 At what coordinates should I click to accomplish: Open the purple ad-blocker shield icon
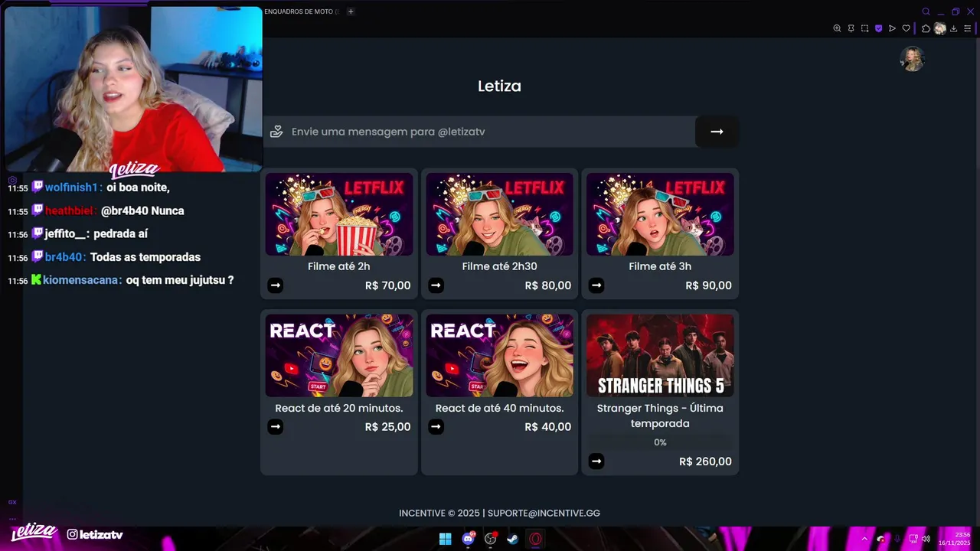pos(878,28)
